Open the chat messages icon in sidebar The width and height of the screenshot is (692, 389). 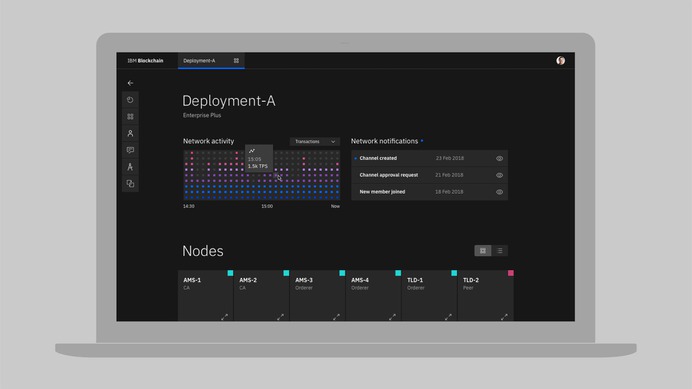[x=130, y=150]
